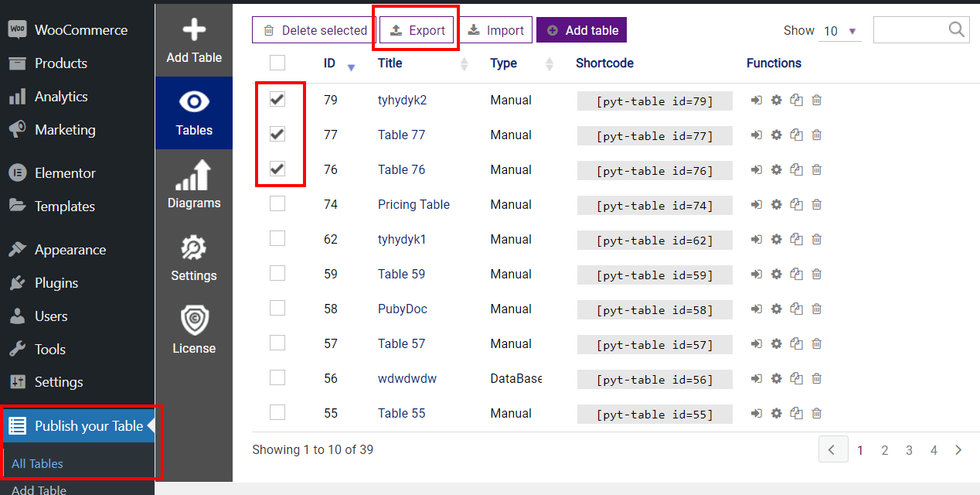Open All Tables in Publish your Table menu
The width and height of the screenshot is (980, 495).
(x=36, y=463)
